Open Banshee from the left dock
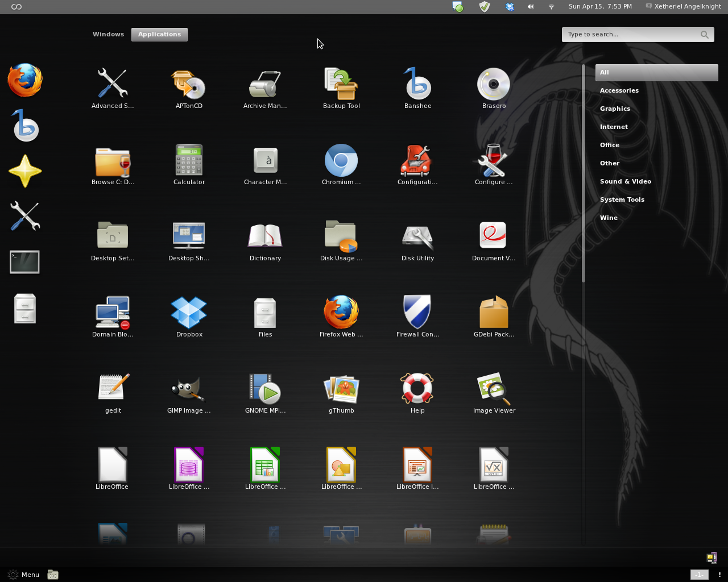Screen dimensions: 728x582 (x=25, y=126)
